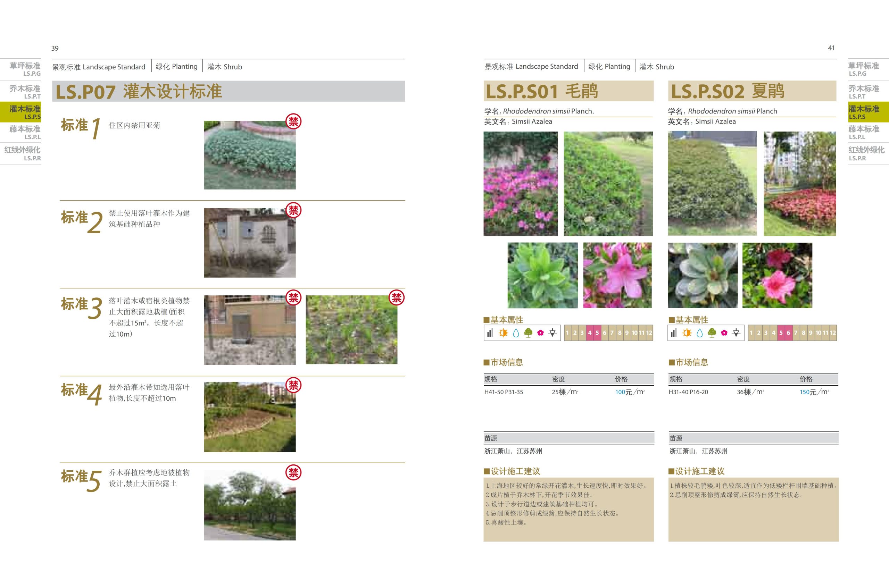Click the red 禁 badge on 标准1 photo
The height and width of the screenshot is (588, 889).
click(293, 121)
